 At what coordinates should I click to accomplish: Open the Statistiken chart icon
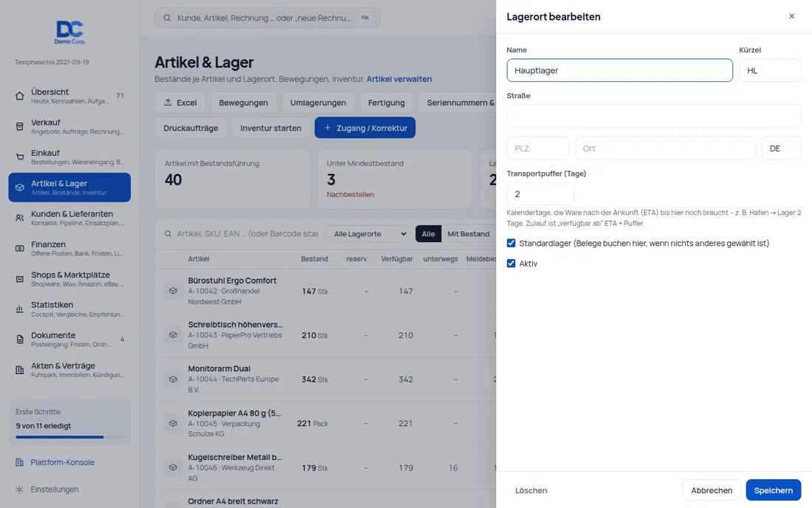20,309
